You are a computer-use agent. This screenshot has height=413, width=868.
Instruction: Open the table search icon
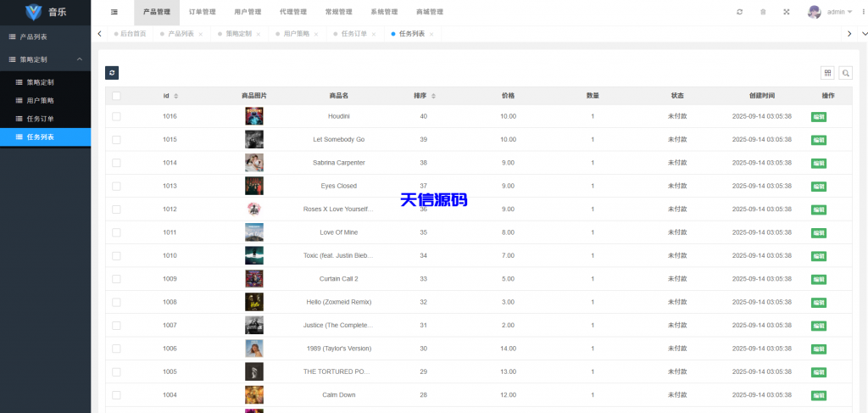click(x=845, y=73)
